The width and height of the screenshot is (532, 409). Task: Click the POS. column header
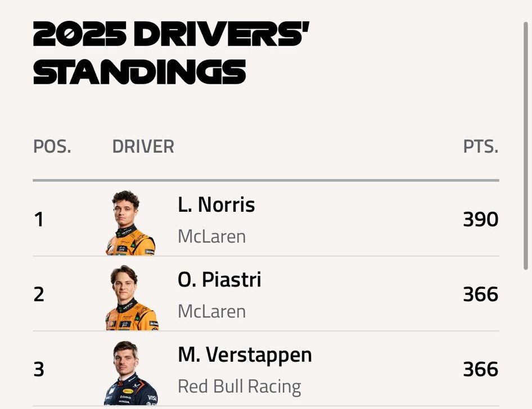coord(52,147)
